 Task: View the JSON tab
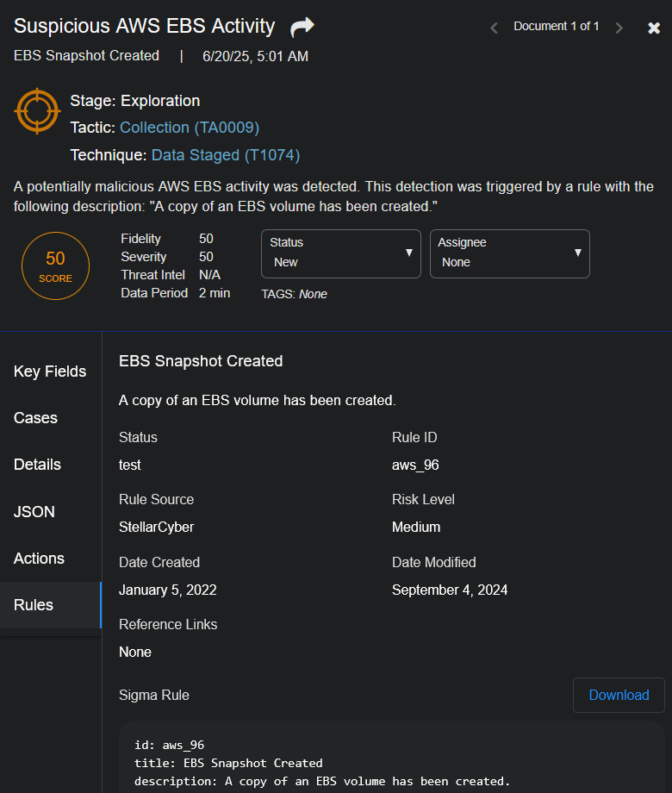pos(34,512)
